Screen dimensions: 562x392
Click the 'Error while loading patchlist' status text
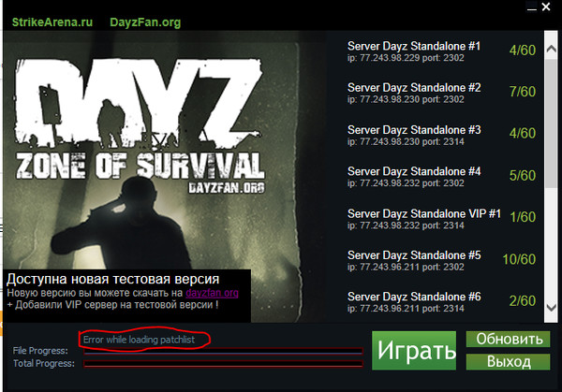(139, 340)
